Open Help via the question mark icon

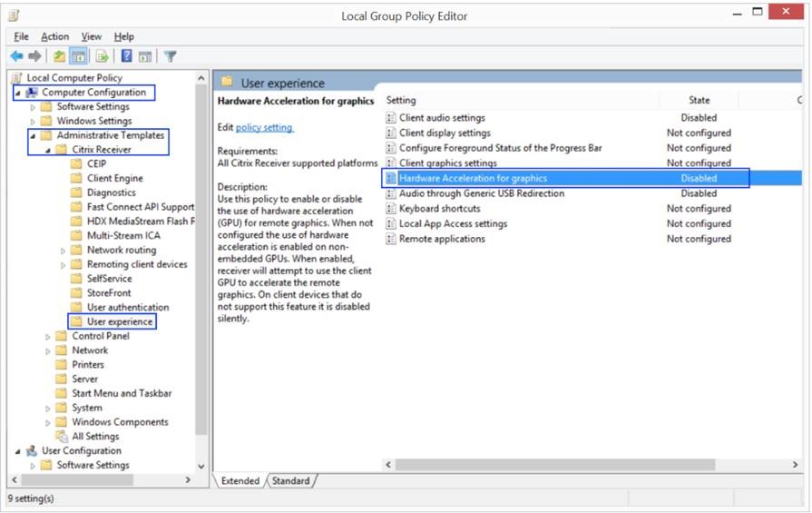(126, 56)
